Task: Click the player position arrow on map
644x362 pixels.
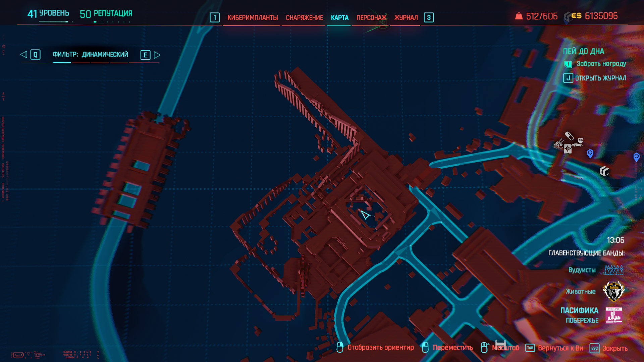Action: [x=365, y=215]
